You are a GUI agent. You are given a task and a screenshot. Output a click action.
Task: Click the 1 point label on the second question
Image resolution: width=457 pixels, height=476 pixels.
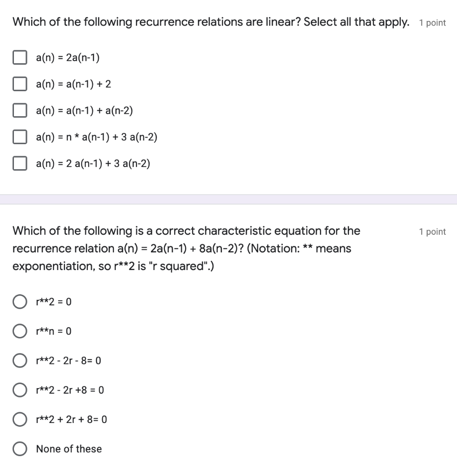coord(432,231)
